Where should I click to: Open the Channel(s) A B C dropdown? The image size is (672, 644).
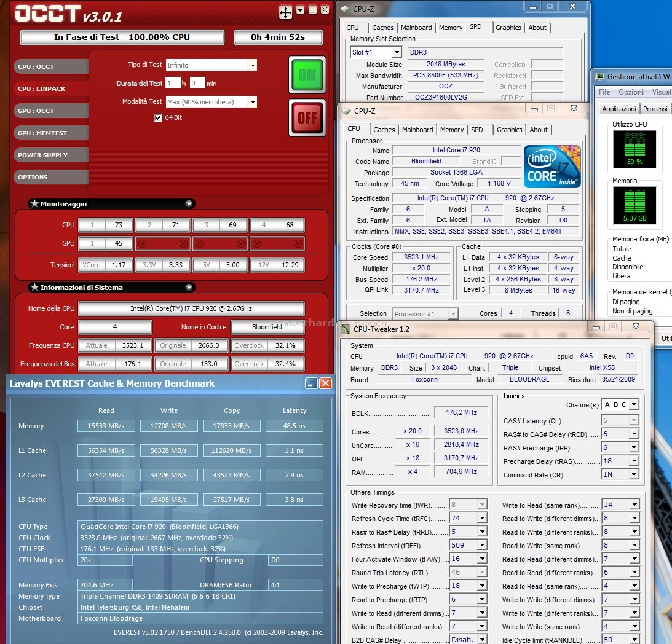click(x=634, y=404)
